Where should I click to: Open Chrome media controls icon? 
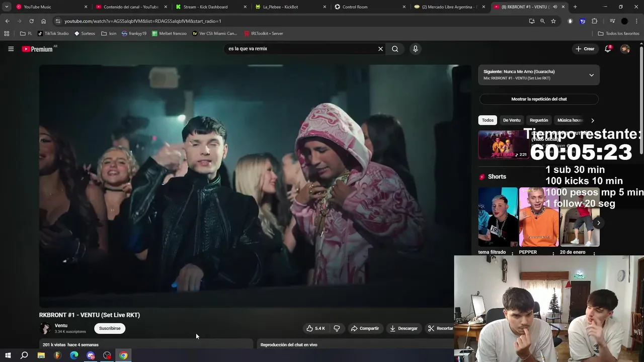click(612, 21)
